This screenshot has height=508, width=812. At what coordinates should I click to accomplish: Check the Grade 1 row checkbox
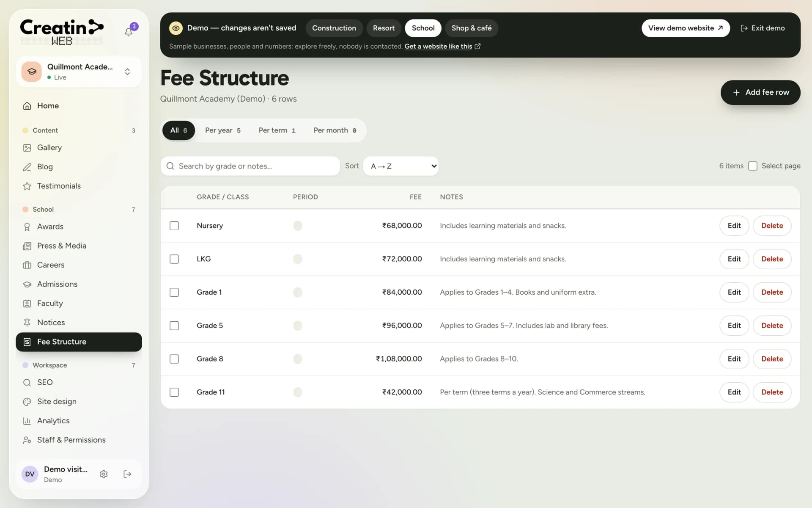(x=174, y=292)
